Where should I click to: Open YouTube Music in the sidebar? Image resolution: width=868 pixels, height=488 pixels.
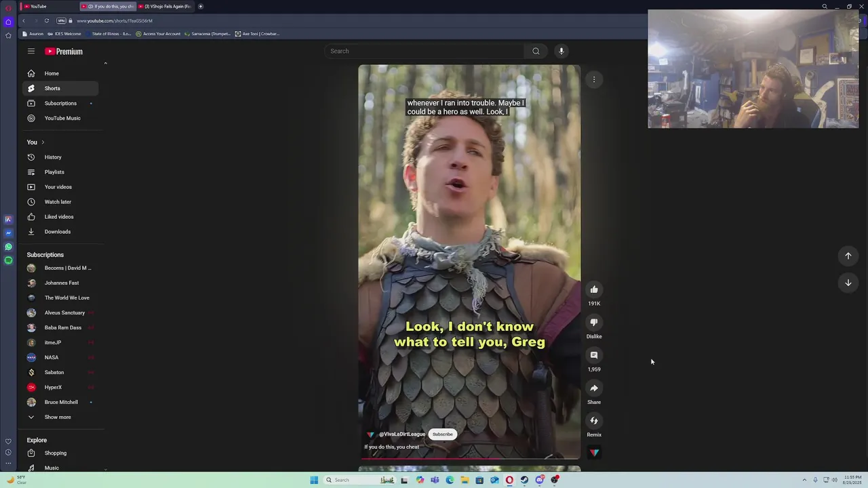click(x=60, y=118)
